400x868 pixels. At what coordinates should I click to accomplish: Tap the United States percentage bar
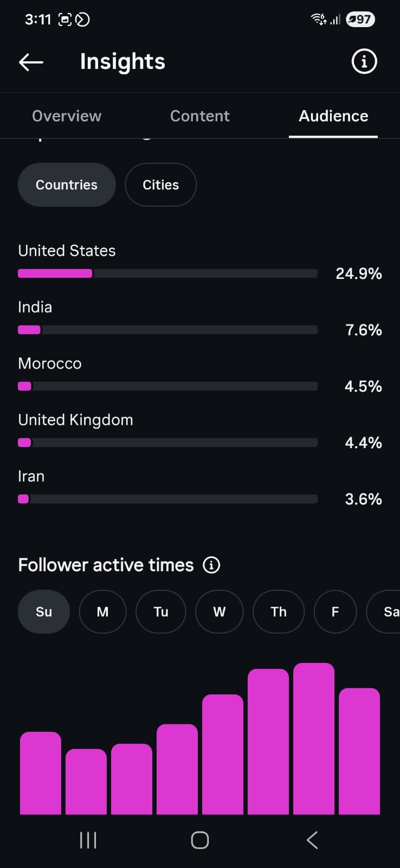[x=167, y=273]
